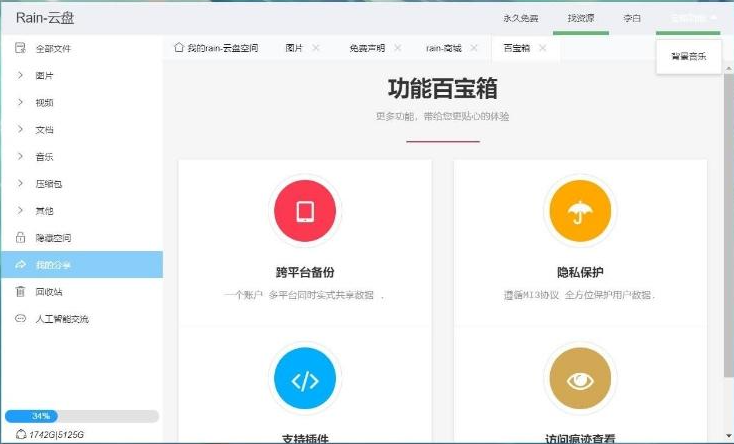Switch to the 免责声明 tab

click(x=367, y=48)
